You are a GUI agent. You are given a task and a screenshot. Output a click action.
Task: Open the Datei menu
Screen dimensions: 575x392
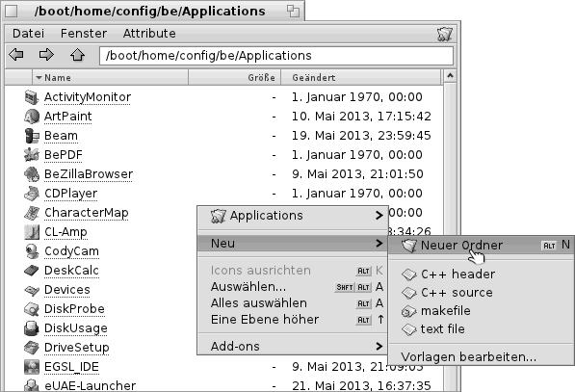pyautogui.click(x=28, y=34)
